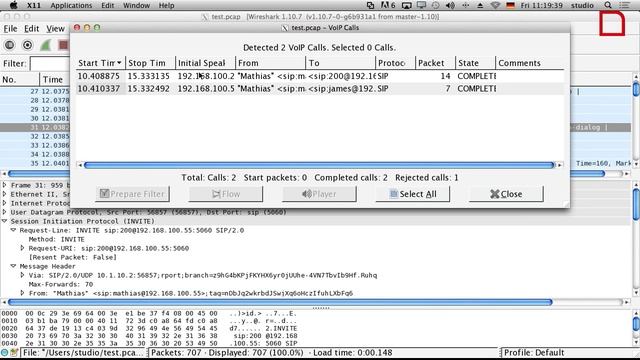The width and height of the screenshot is (640, 360).
Task: Open the Window menu in the menu bar
Action: (136, 5)
